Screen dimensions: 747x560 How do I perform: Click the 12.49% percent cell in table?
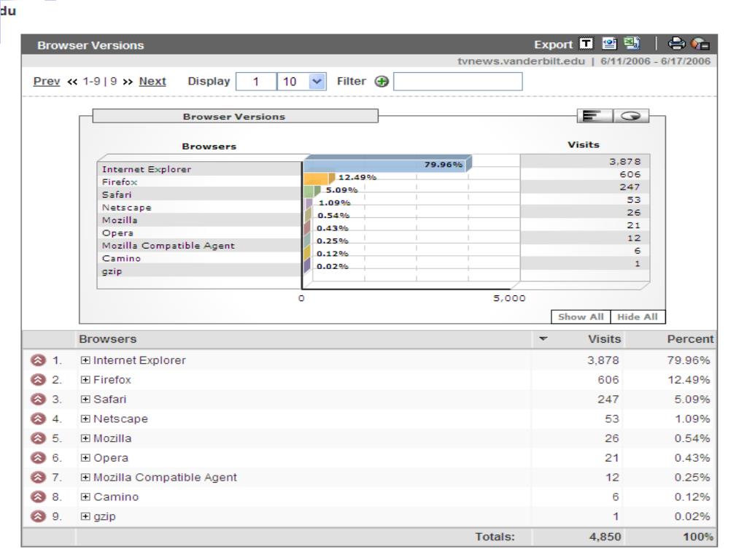point(689,380)
